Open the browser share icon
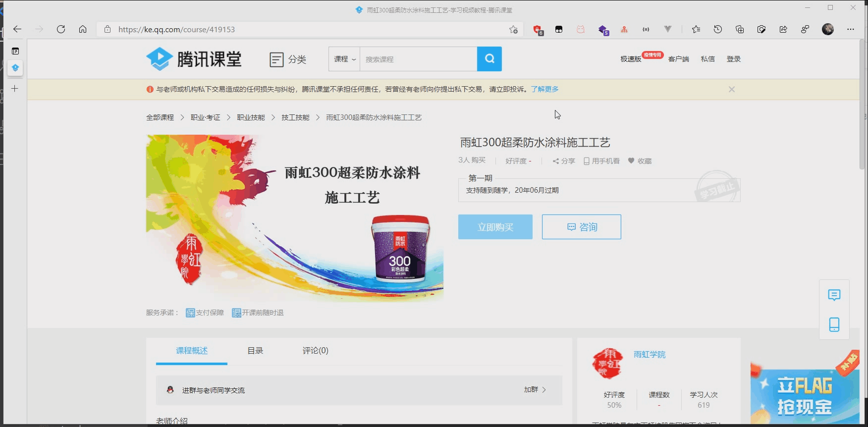 click(x=783, y=29)
